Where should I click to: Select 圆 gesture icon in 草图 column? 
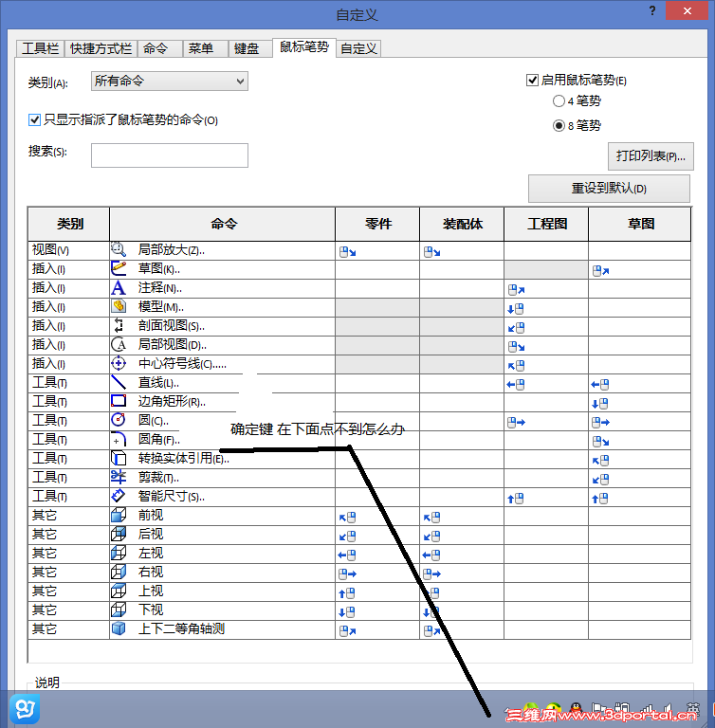click(x=600, y=423)
